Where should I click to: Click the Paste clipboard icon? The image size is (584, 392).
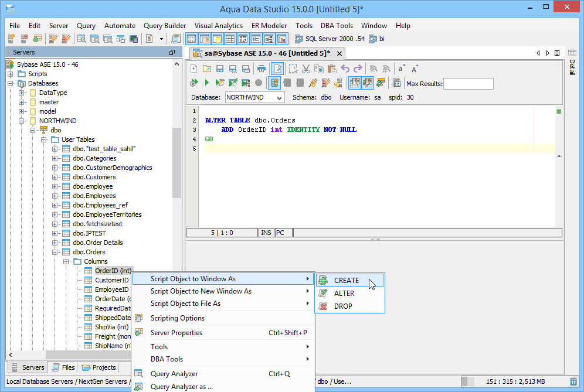[332, 69]
